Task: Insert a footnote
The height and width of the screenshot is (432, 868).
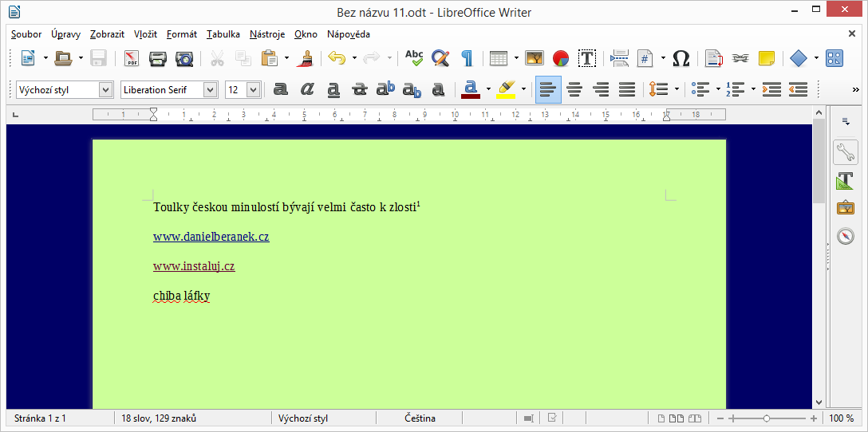Action: coord(715,58)
